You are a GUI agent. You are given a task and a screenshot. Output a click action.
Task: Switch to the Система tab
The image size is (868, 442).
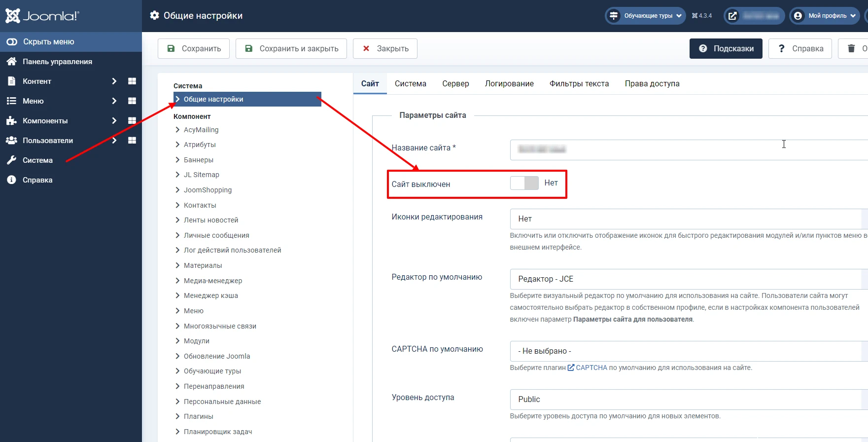pyautogui.click(x=411, y=84)
